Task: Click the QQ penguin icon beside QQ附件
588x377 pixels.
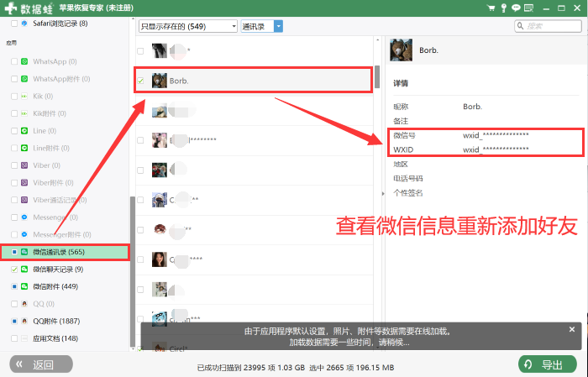Action: [x=24, y=321]
